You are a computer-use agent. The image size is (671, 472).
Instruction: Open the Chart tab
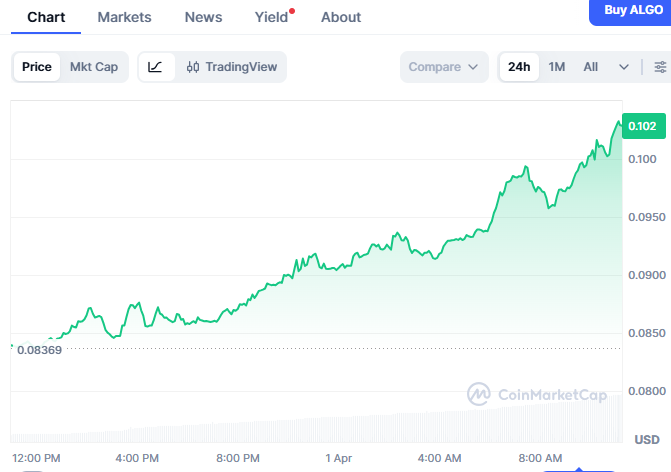point(46,17)
